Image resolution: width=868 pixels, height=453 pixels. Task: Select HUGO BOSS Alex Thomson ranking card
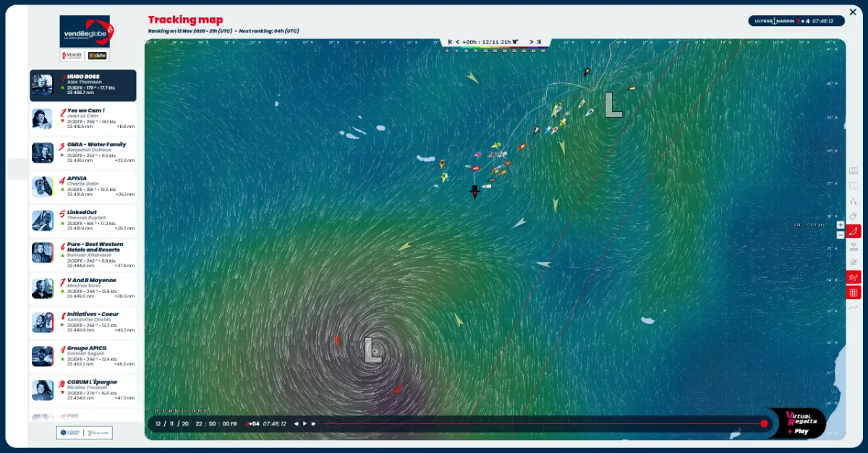(x=82, y=85)
